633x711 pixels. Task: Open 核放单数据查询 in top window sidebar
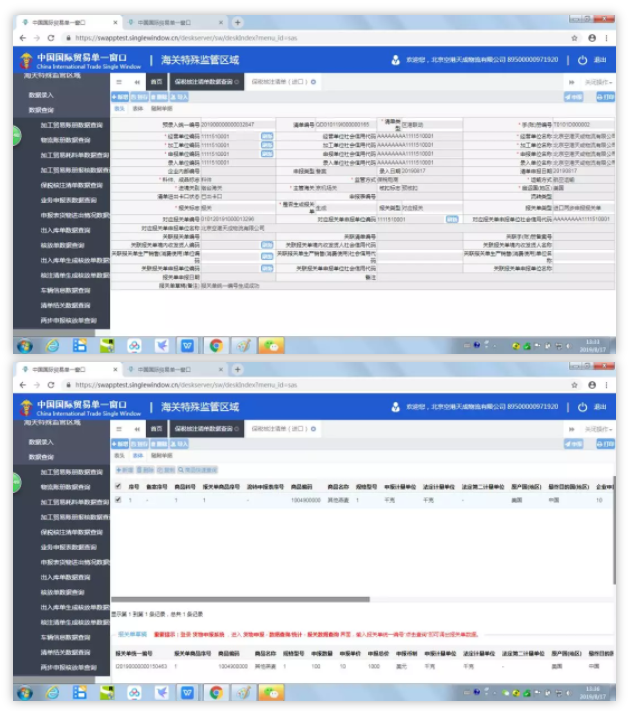click(63, 245)
